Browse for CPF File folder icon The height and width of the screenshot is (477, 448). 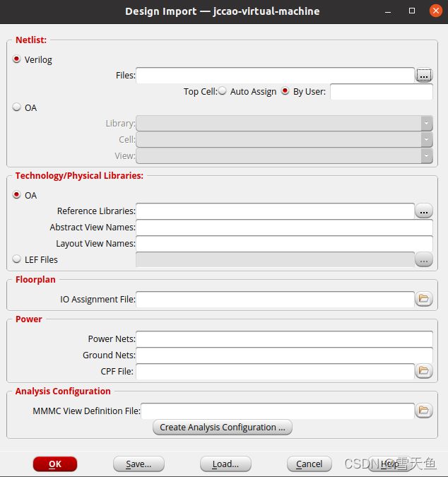(x=424, y=371)
